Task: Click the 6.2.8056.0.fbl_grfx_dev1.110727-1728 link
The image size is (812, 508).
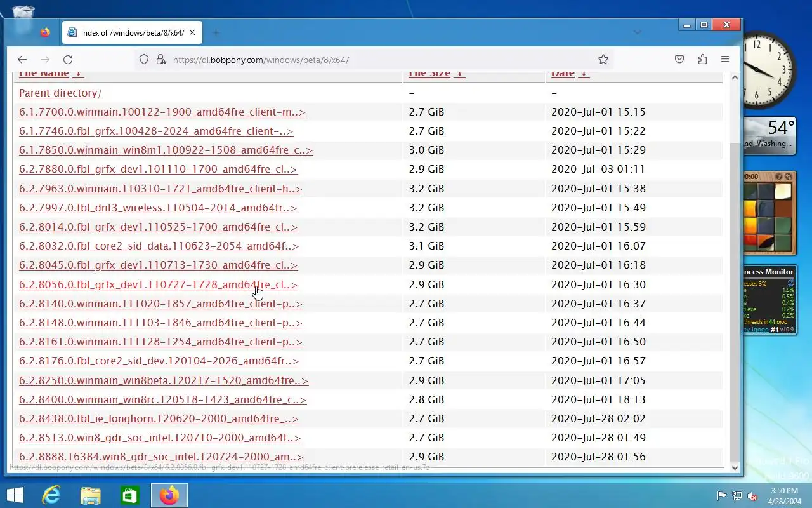Action: click(x=158, y=284)
